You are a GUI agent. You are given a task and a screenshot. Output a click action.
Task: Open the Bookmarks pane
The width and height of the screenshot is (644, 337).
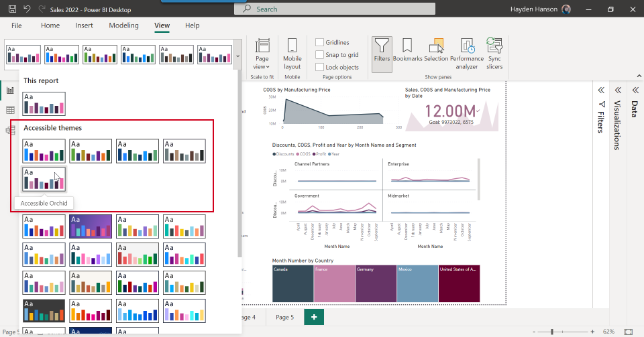point(407,50)
